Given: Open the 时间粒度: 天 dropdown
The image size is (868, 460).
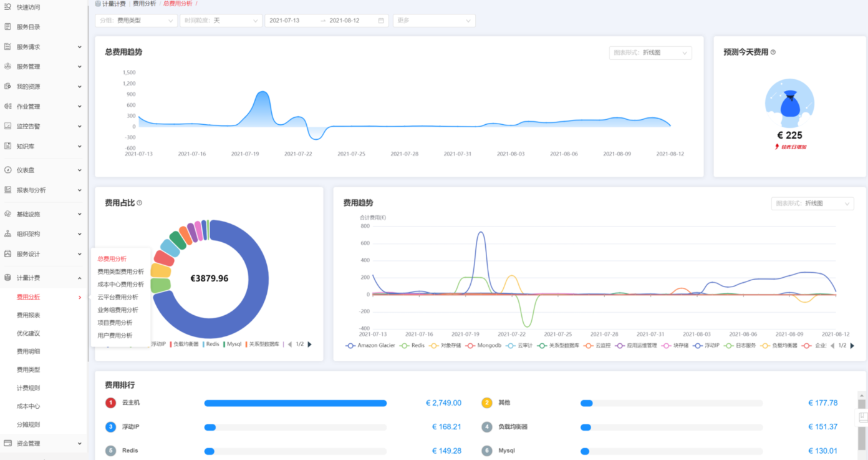Looking at the screenshot, I should click(x=221, y=21).
